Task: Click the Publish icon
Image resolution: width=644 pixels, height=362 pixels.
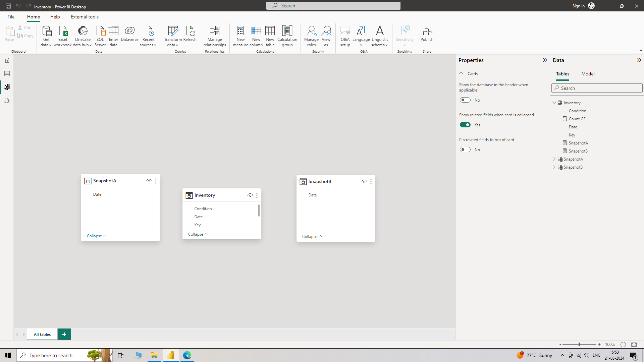Action: coord(427,34)
